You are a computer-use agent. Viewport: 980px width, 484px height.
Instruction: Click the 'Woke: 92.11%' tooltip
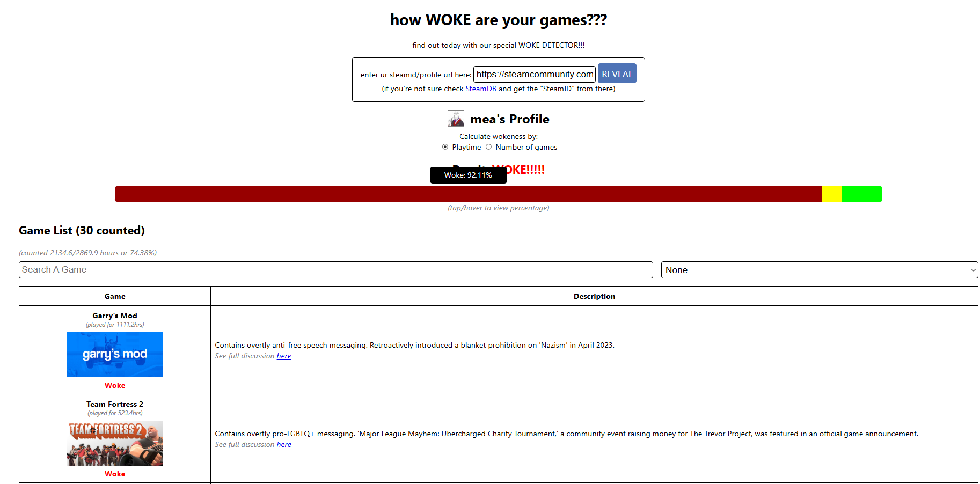(469, 175)
